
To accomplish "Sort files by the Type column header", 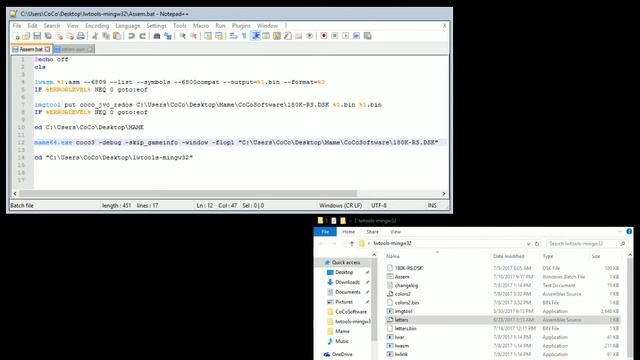I will 548,256.
